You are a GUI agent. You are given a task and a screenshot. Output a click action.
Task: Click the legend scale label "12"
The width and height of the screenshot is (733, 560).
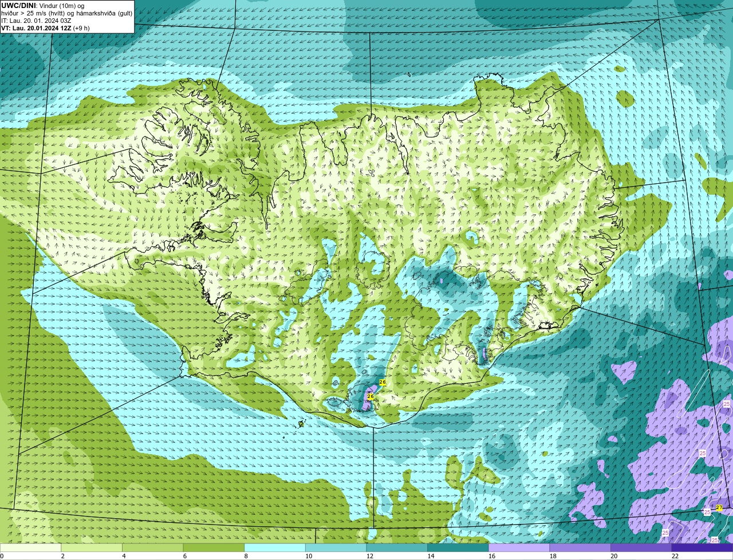(370, 556)
